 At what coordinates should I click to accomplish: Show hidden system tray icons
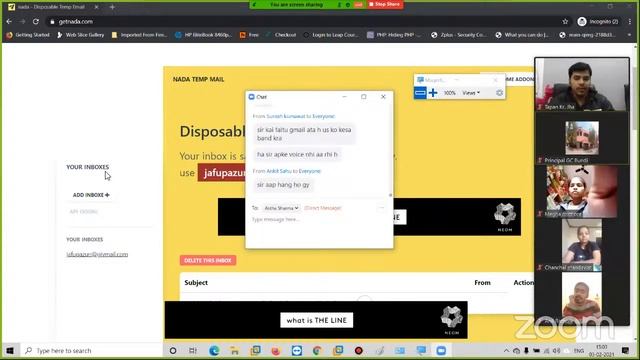pos(506,351)
